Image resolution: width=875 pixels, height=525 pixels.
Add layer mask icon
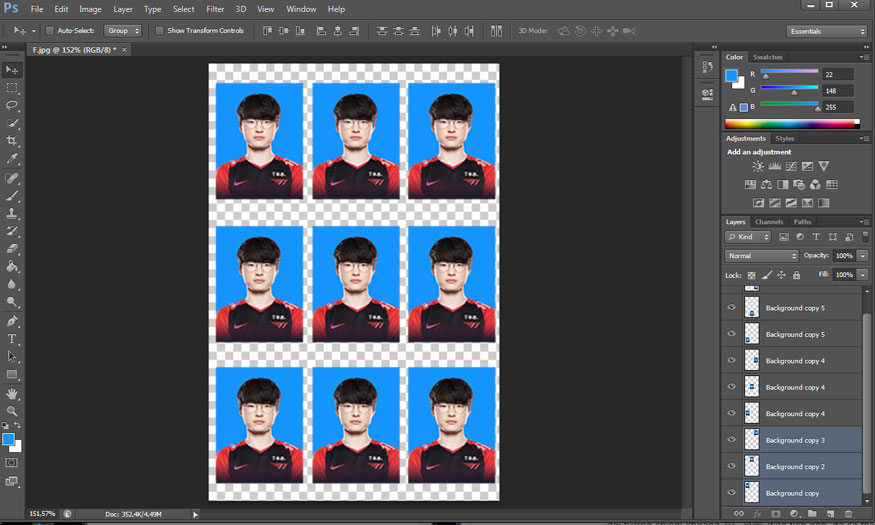tap(776, 513)
